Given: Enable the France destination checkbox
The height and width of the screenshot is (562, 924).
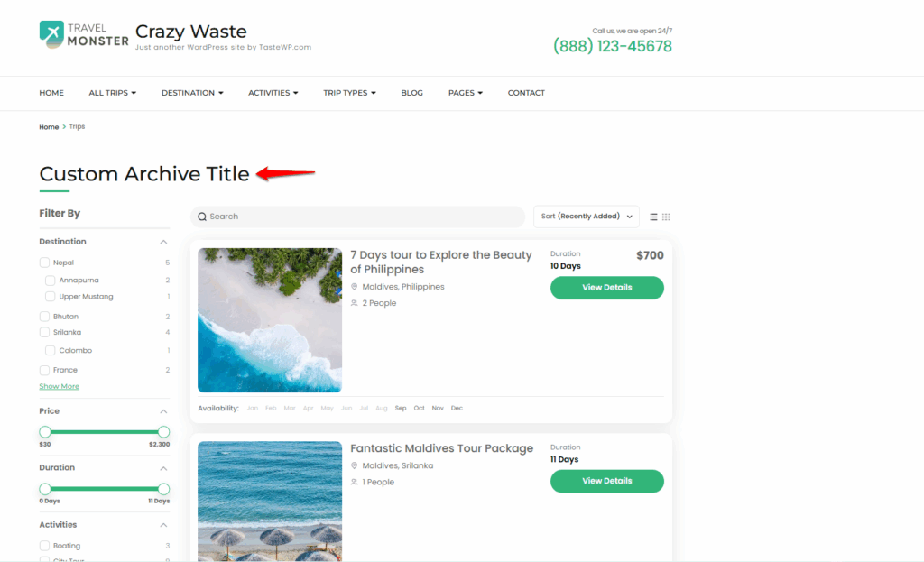Looking at the screenshot, I should [44, 370].
